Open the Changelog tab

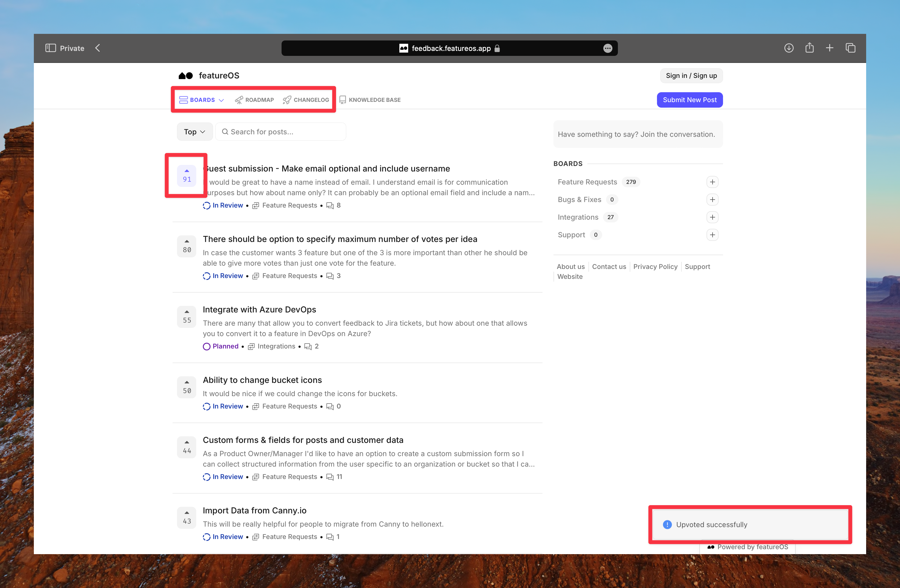[x=306, y=100]
